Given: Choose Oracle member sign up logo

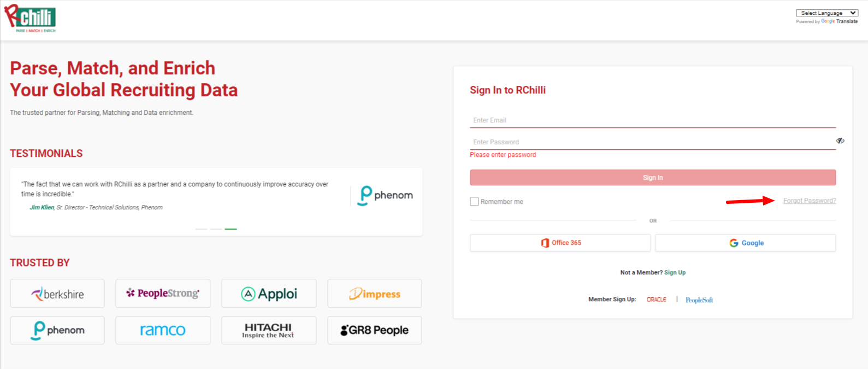Looking at the screenshot, I should pyautogui.click(x=657, y=300).
